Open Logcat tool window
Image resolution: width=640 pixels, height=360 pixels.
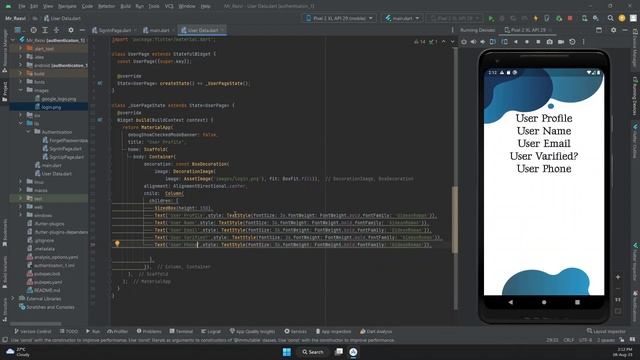tap(211, 331)
